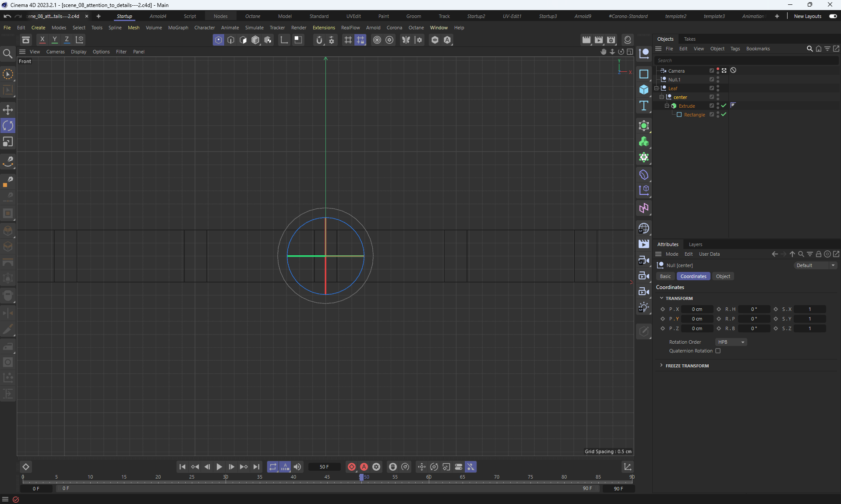
Task: Click the Record Active Objects button
Action: click(351, 467)
